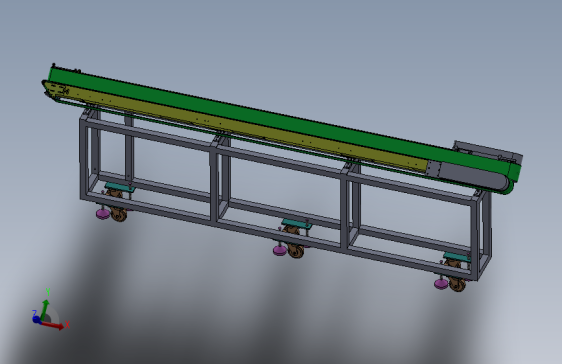Click the red X axis of the orientation triad
The height and width of the screenshot is (364, 562).
[x=53, y=325]
